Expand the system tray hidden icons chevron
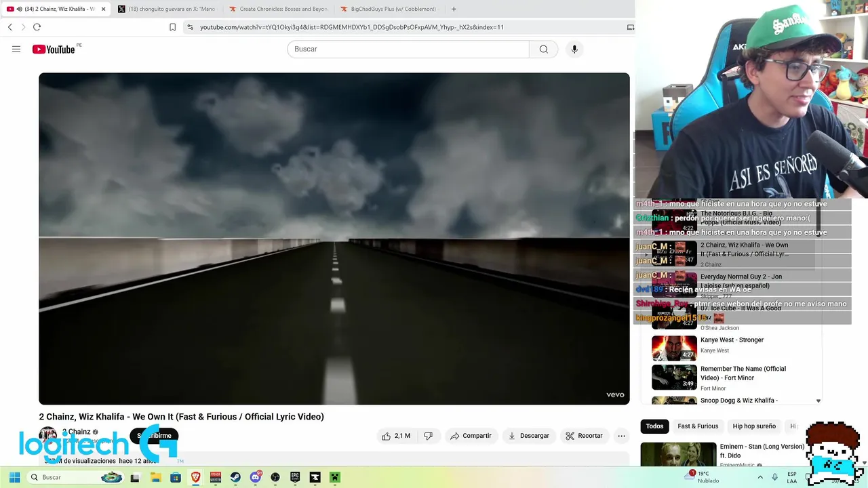The width and height of the screenshot is (868, 488). click(759, 477)
